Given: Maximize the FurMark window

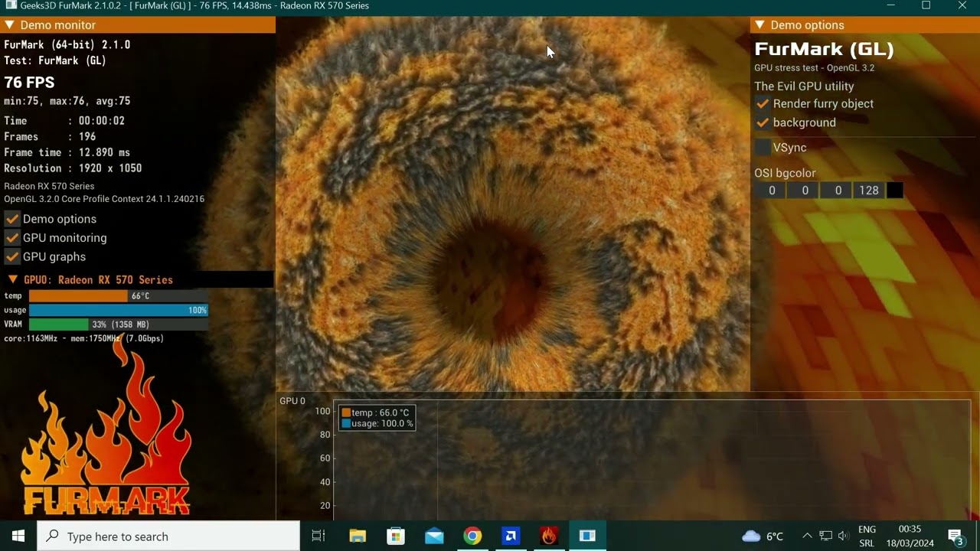Looking at the screenshot, I should point(926,5).
